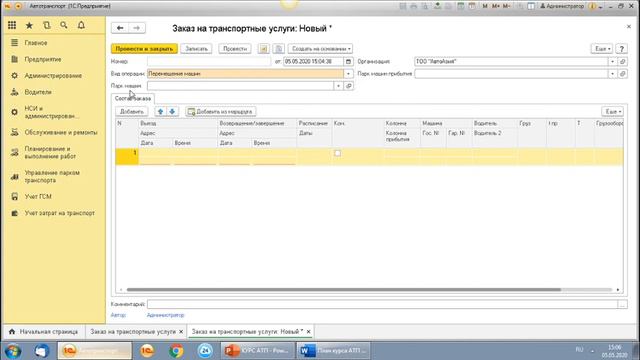
Task: Click the M- button in title bar
Action: coord(507,6)
